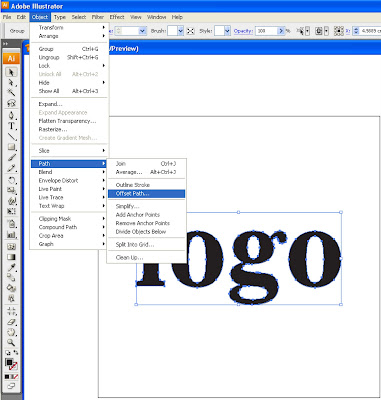Select the Column Graph tool

tap(11, 235)
